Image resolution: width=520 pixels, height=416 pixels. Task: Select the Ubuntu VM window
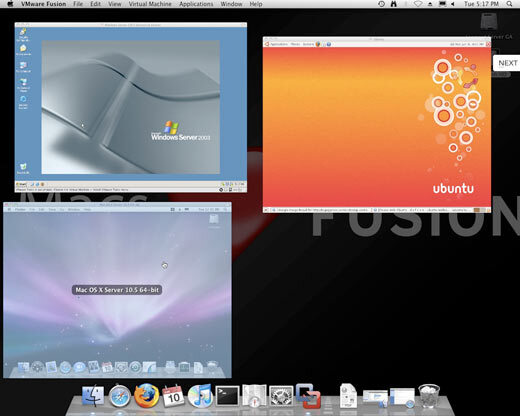[377, 125]
